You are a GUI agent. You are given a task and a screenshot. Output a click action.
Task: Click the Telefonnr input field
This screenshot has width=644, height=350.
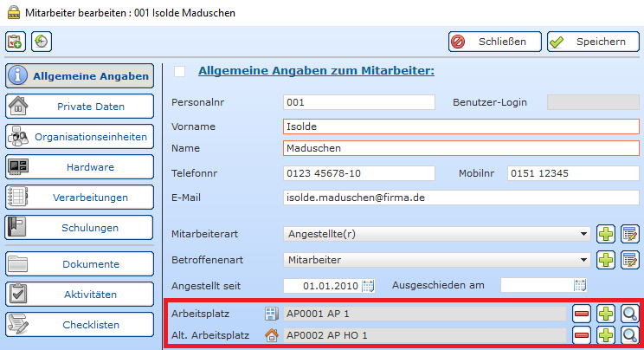point(359,173)
